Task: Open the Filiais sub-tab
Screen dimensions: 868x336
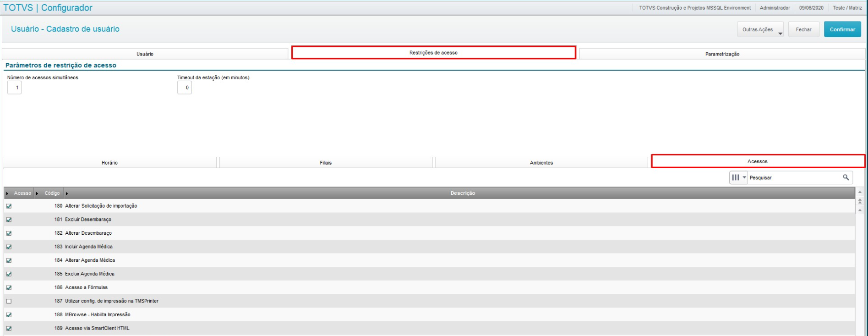Action: coord(326,163)
